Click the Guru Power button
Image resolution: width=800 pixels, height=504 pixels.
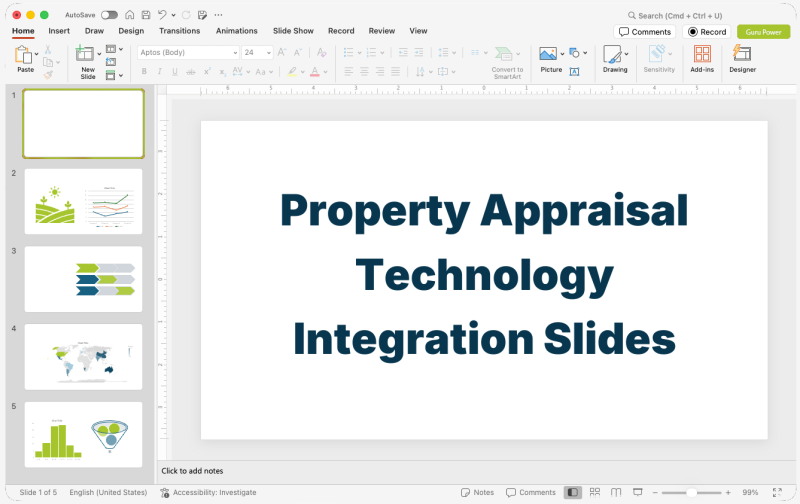[764, 32]
